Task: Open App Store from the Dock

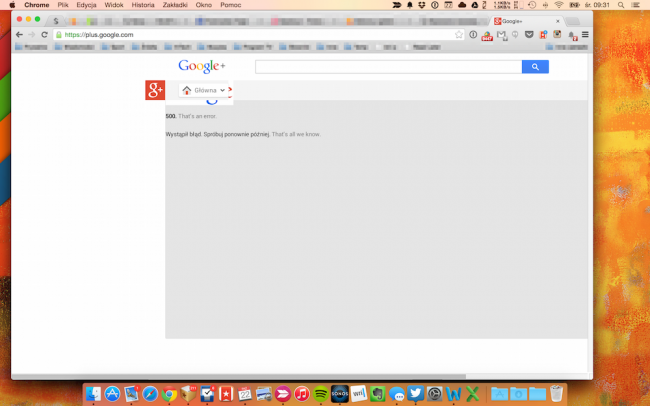Action: [112, 394]
